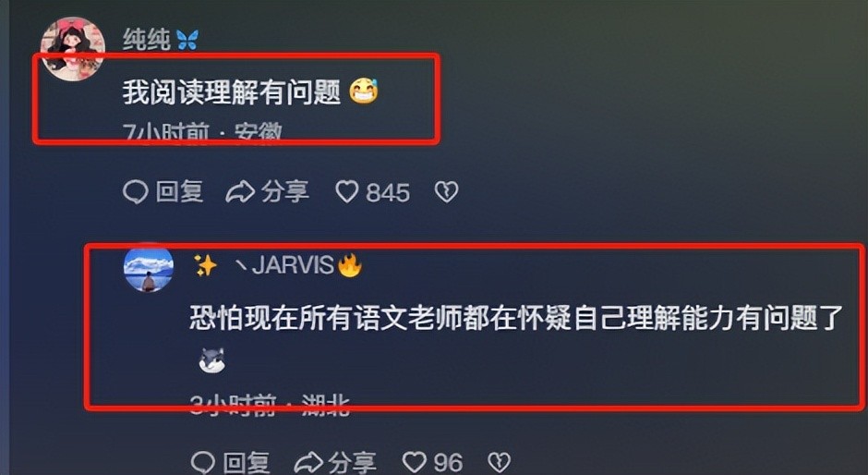The height and width of the screenshot is (475, 868).
Task: Click the 分享 text under 纯纯's comment
Action: click(284, 192)
